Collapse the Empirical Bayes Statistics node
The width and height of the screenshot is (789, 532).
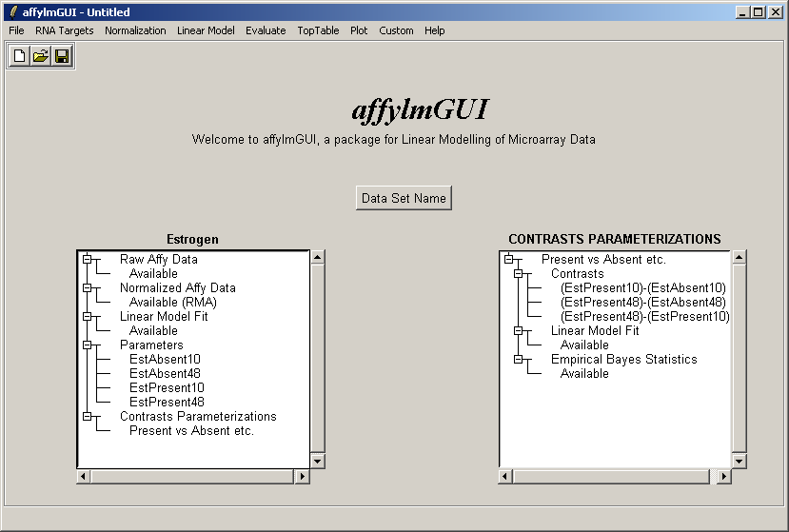pyautogui.click(x=519, y=359)
